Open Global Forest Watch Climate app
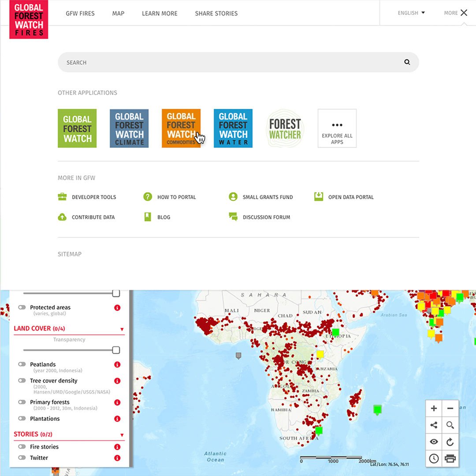The width and height of the screenshot is (476, 476). 129,128
